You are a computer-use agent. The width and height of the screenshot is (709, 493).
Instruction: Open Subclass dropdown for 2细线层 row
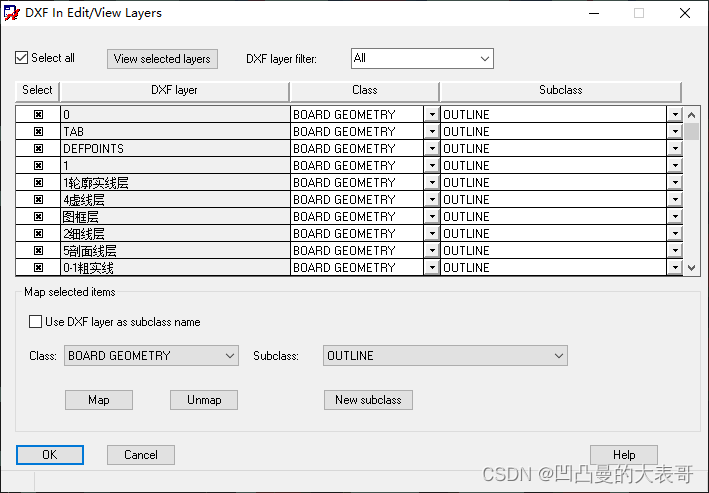point(675,233)
